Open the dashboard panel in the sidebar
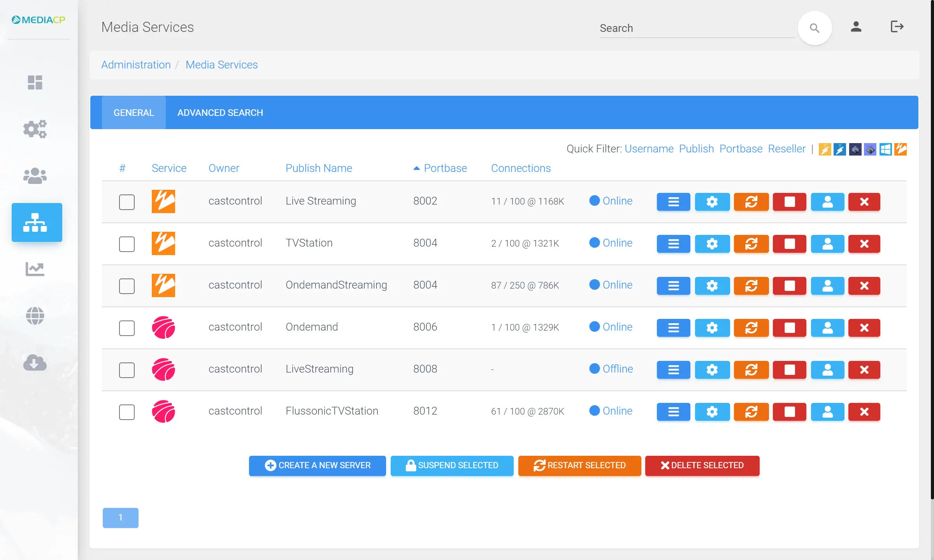 click(x=35, y=82)
